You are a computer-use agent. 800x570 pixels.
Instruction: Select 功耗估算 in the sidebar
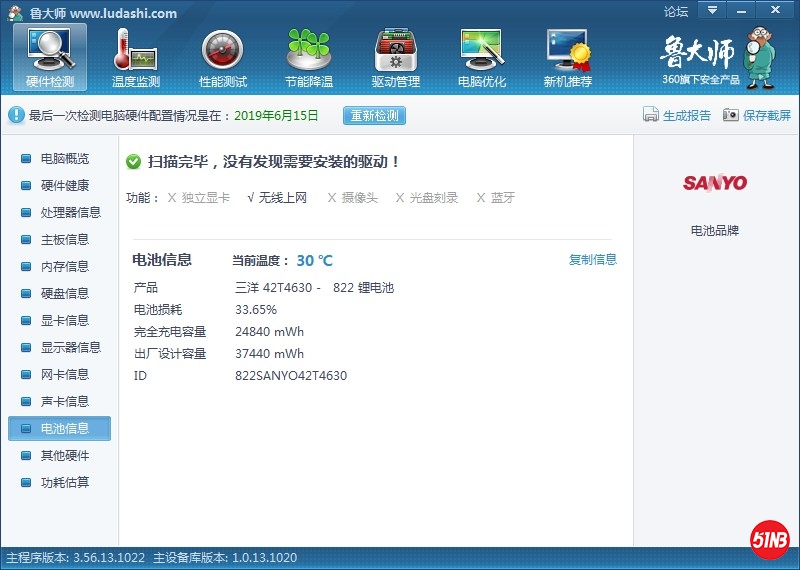pos(64,483)
